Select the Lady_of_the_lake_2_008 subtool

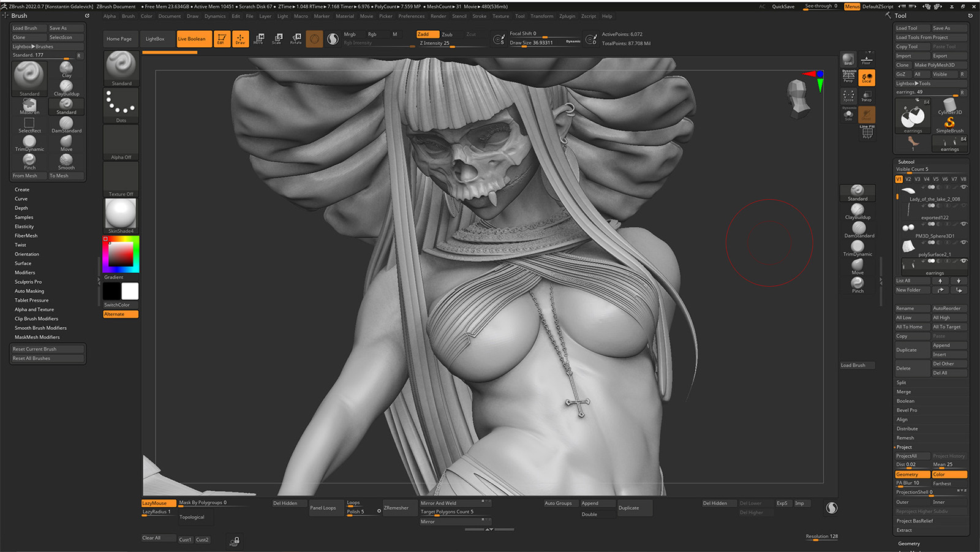pyautogui.click(x=934, y=199)
